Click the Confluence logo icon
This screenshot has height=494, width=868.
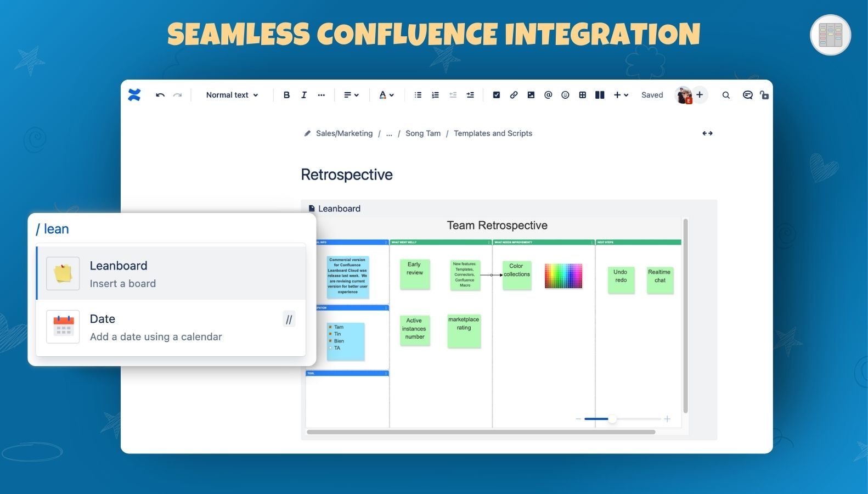pyautogui.click(x=134, y=95)
